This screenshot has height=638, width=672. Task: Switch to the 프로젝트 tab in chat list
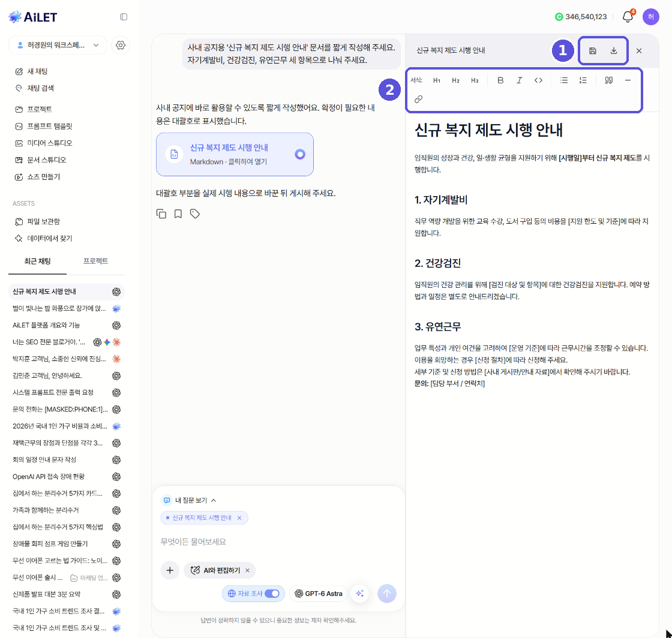click(95, 261)
